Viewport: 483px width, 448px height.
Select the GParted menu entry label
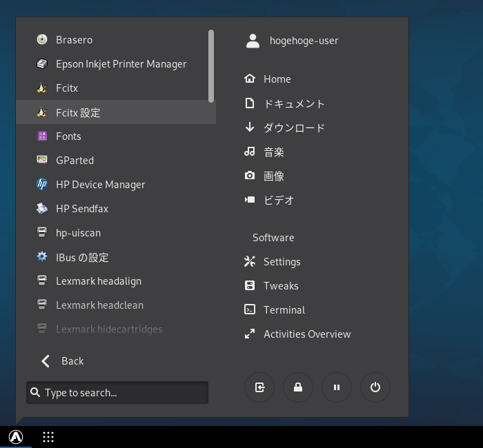pos(75,161)
